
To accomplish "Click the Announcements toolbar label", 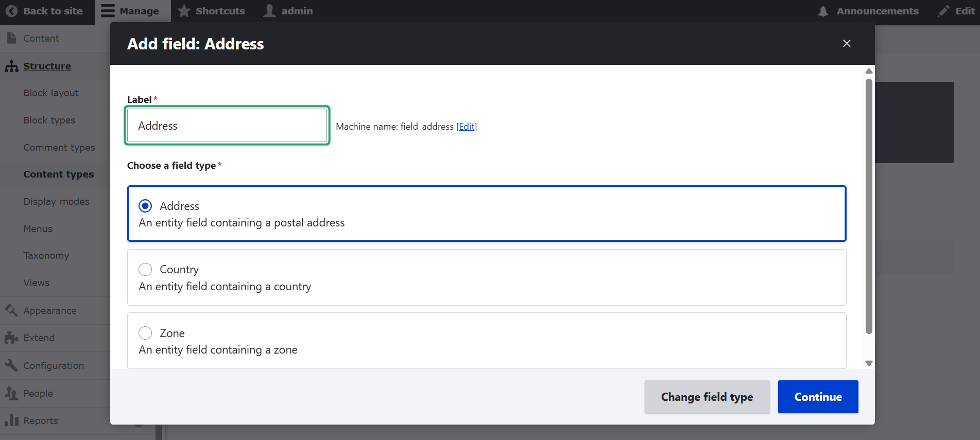I will coord(878,11).
